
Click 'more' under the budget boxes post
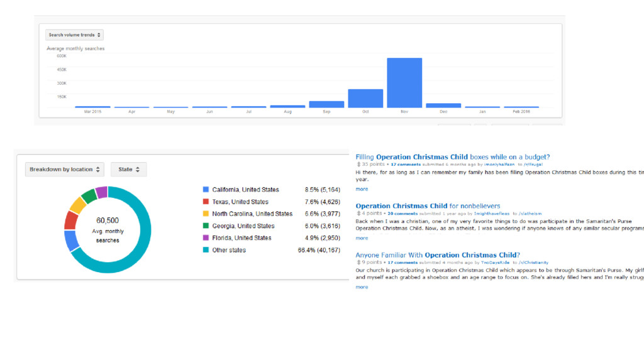tap(362, 189)
